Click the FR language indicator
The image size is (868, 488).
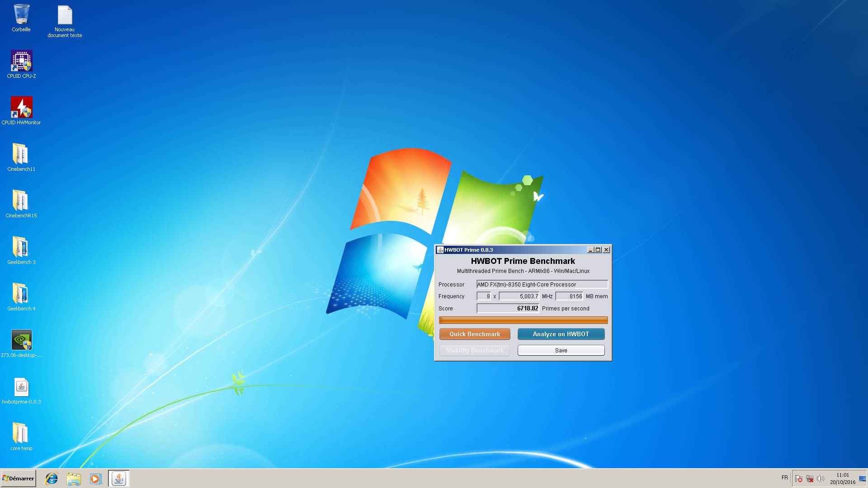point(784,478)
